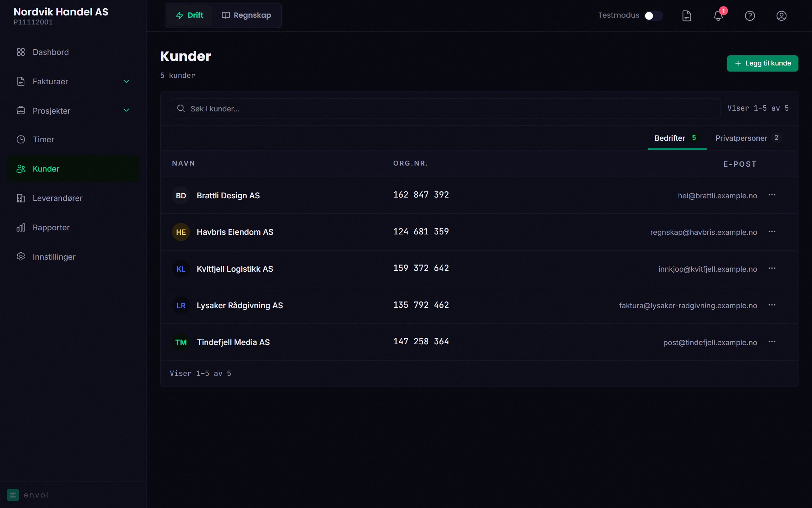The image size is (812, 508).
Task: Open more options for Brattli Design AS
Action: point(772,195)
